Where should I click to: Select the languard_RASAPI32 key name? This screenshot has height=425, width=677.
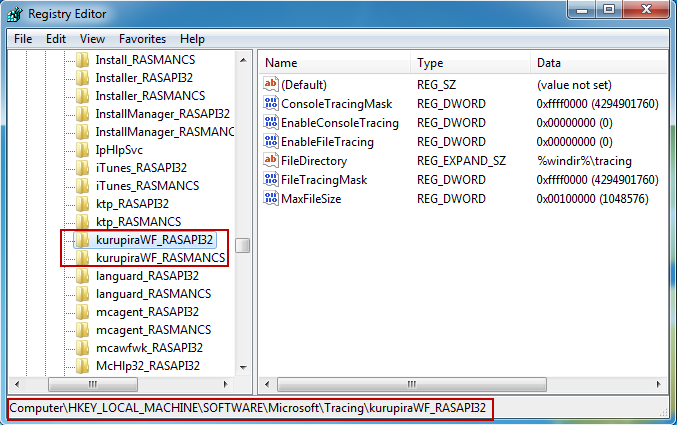coord(147,276)
